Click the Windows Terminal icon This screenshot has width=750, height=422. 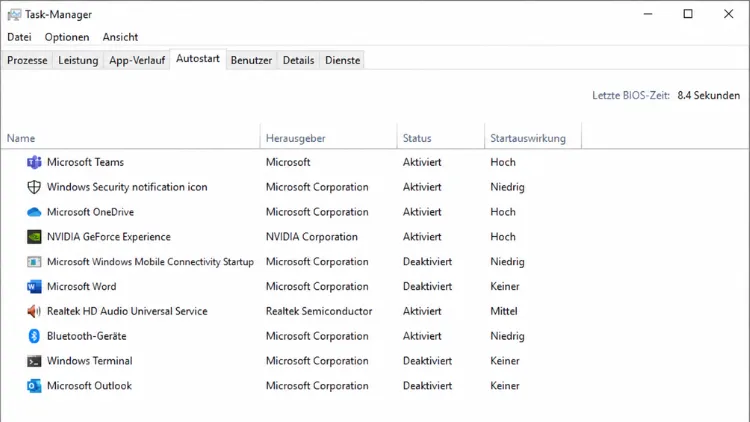[34, 361]
